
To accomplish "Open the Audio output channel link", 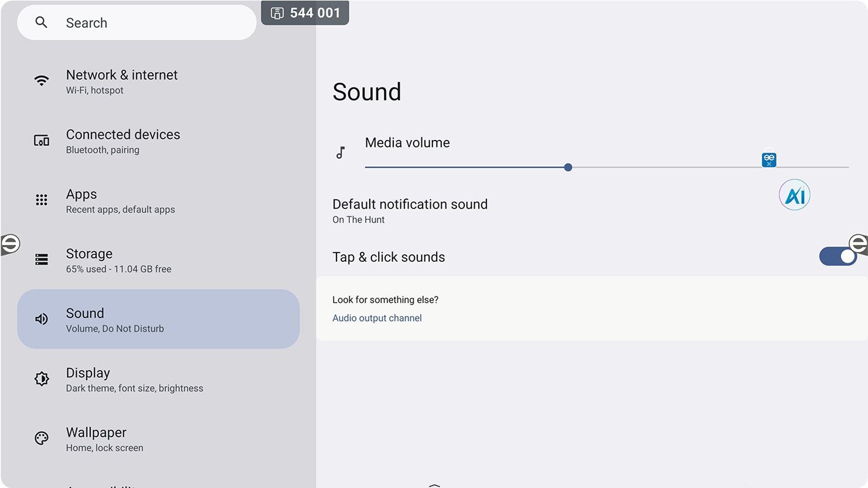I will pos(377,318).
